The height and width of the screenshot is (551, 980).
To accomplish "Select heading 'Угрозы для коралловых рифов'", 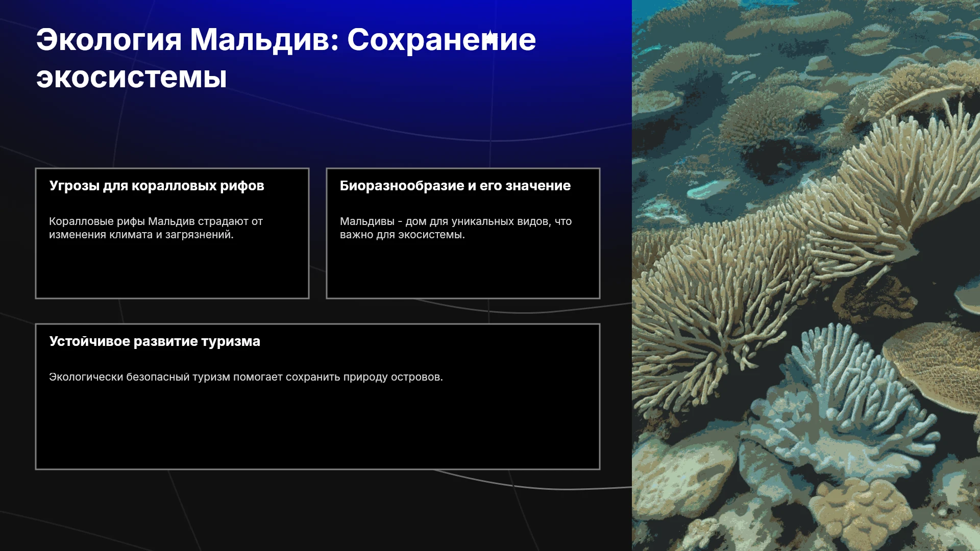I will [157, 186].
